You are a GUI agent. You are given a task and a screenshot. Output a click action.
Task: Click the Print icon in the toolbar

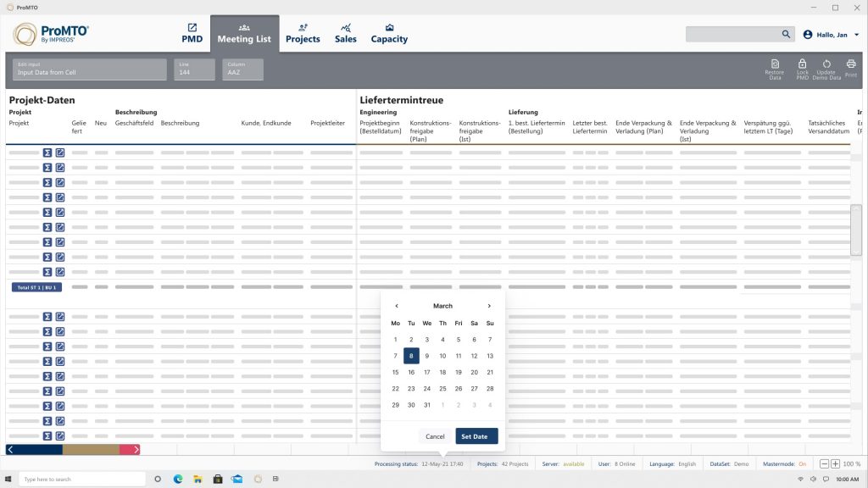tap(850, 64)
